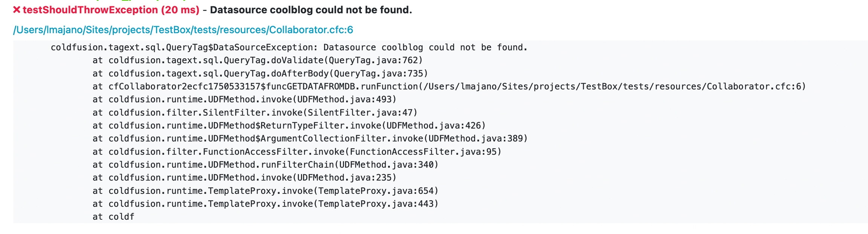Click the SilentFilter.invoke stack trace line
The width and height of the screenshot is (868, 234).
click(x=255, y=112)
